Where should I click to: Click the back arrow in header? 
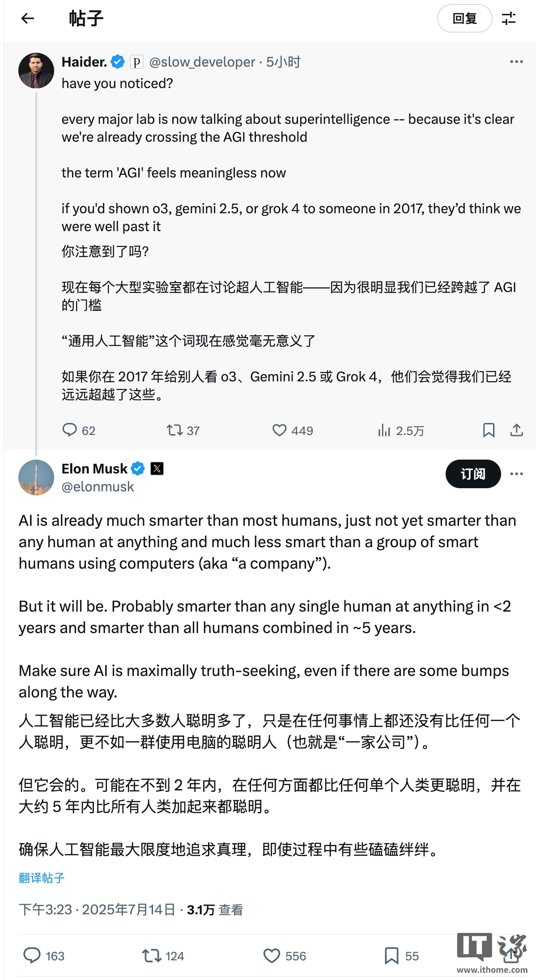[x=28, y=18]
